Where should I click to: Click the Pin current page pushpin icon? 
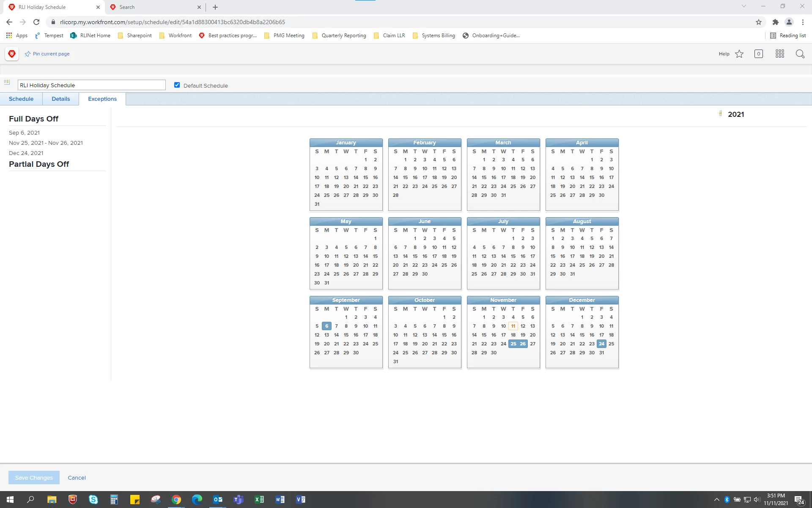(28, 54)
